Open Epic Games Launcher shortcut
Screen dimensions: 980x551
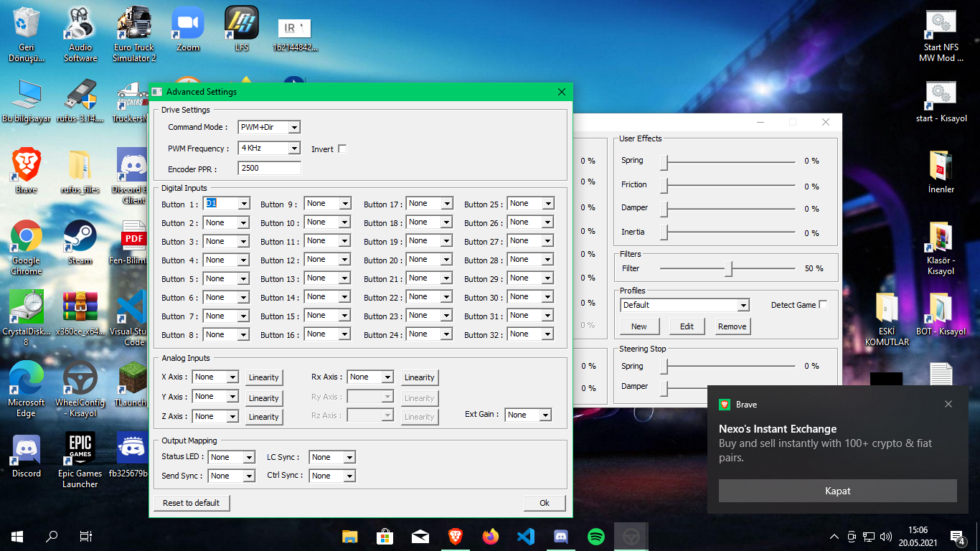(x=80, y=461)
